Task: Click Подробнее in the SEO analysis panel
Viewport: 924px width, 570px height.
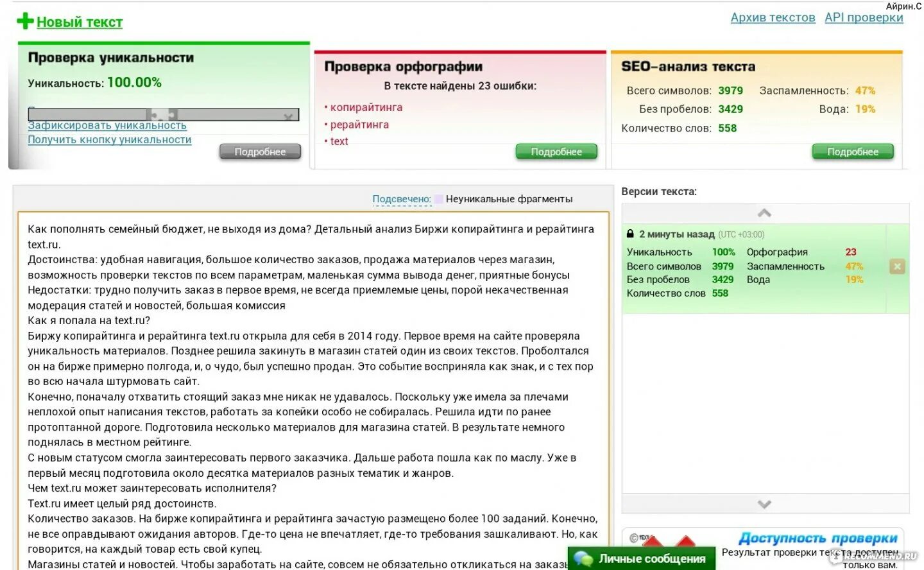Action: (x=852, y=151)
